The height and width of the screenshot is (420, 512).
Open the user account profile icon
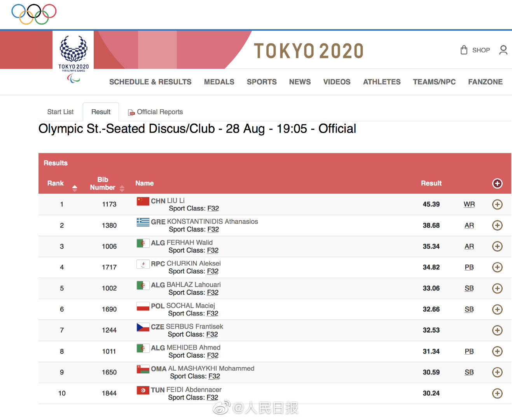[503, 50]
